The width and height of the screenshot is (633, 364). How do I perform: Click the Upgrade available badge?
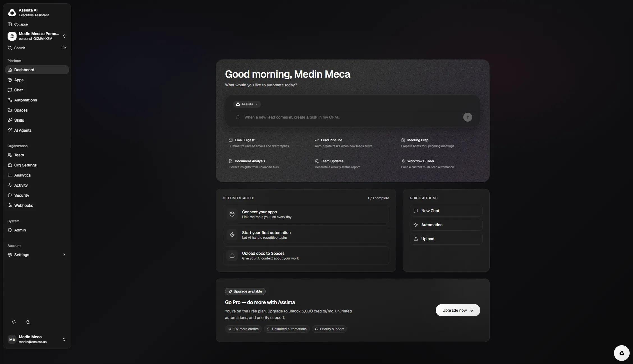[x=245, y=291]
